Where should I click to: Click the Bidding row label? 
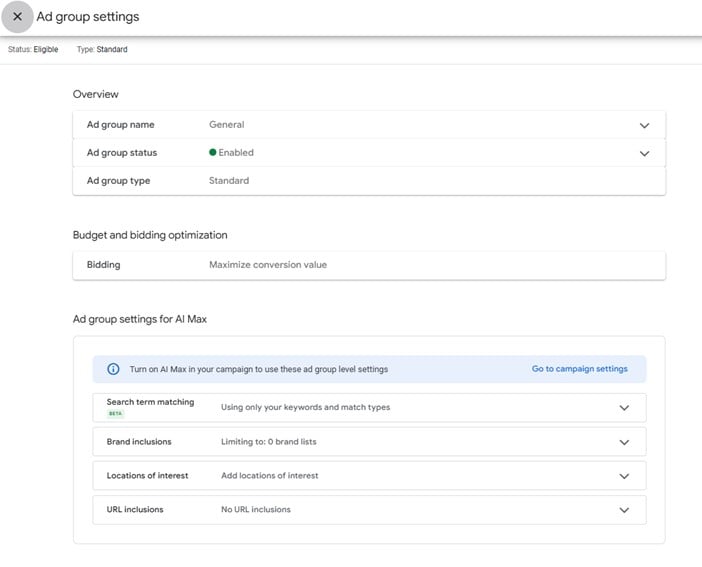pyautogui.click(x=103, y=265)
